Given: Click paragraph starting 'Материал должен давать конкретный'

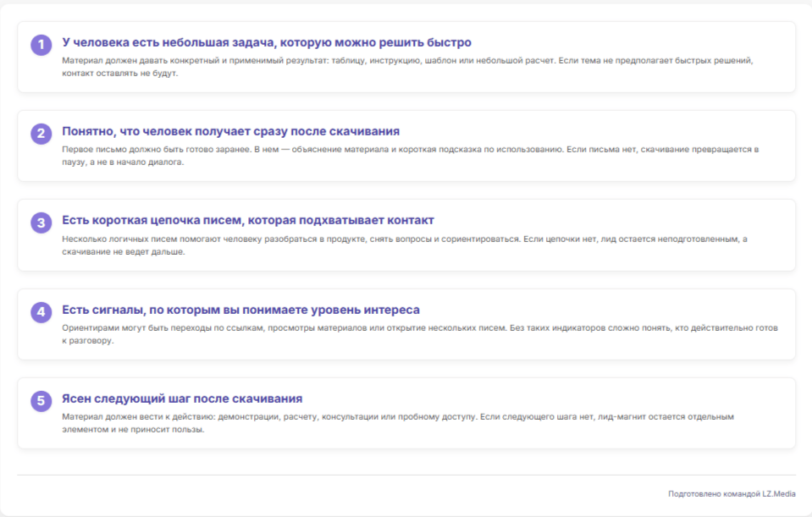Looking at the screenshot, I should click(x=407, y=67).
